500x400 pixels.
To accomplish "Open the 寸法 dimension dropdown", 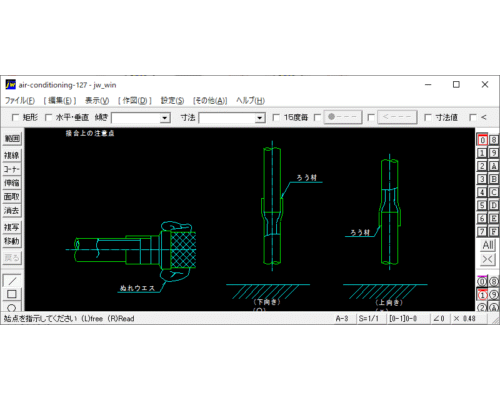I will (260, 118).
